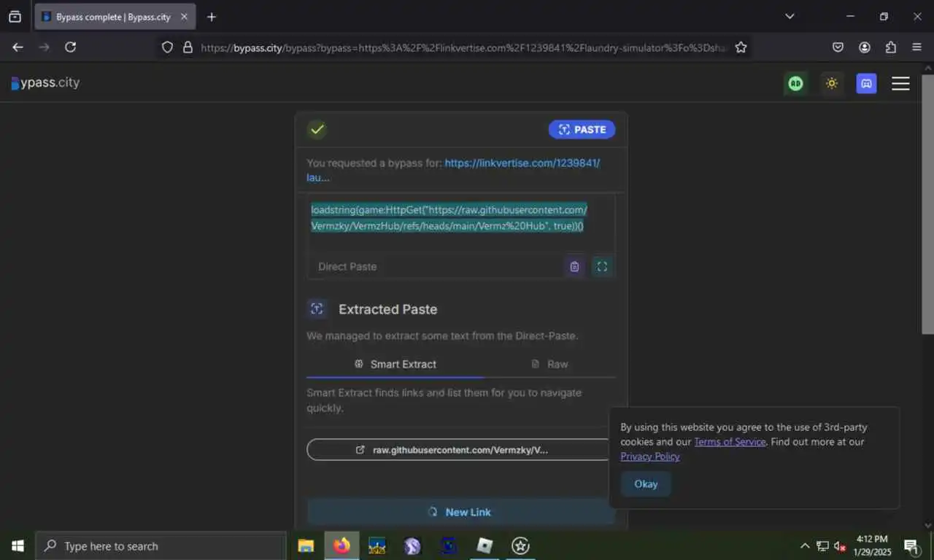This screenshot has width=934, height=560.
Task: Click the Extracted Paste section icon
Action: tap(317, 308)
